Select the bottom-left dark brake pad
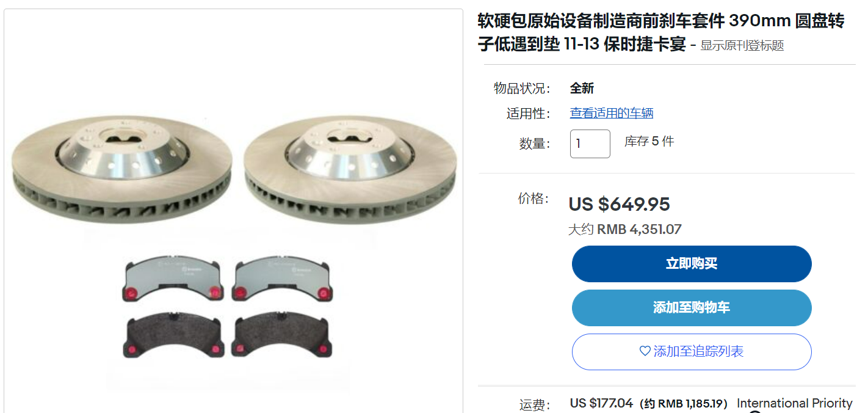 (173, 336)
